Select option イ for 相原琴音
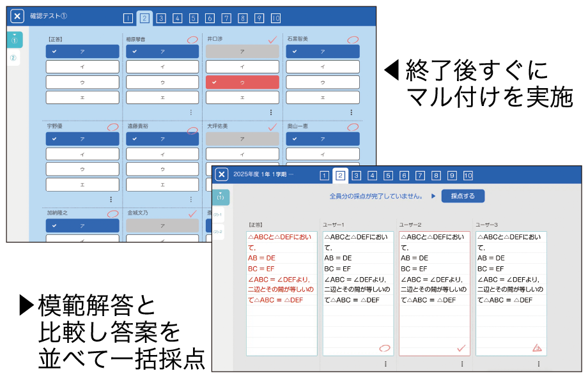 coord(162,67)
